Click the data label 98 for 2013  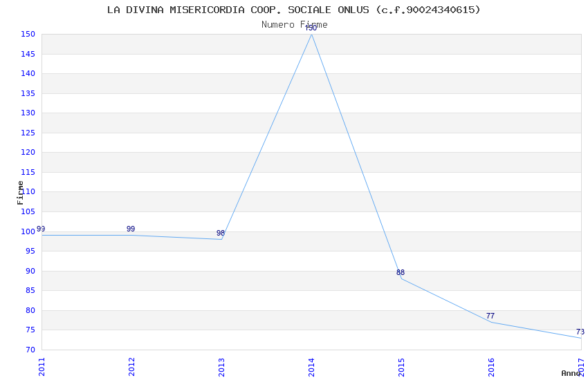click(x=221, y=234)
